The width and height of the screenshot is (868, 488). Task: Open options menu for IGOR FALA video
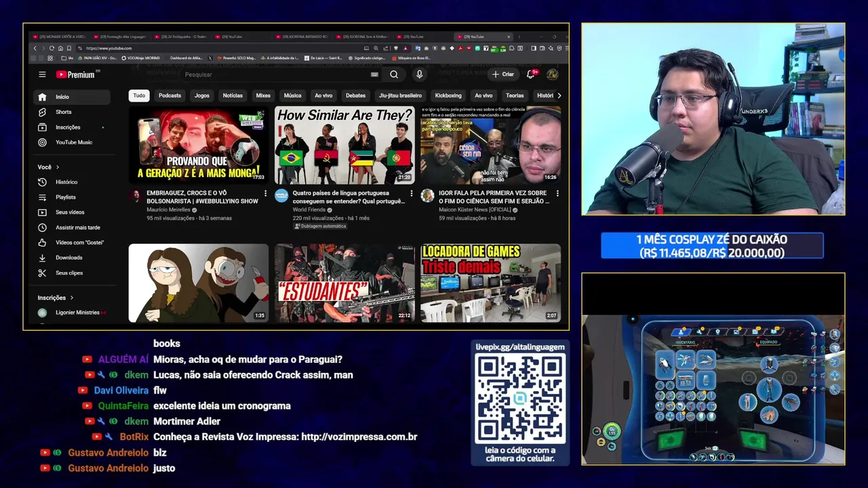click(x=557, y=194)
